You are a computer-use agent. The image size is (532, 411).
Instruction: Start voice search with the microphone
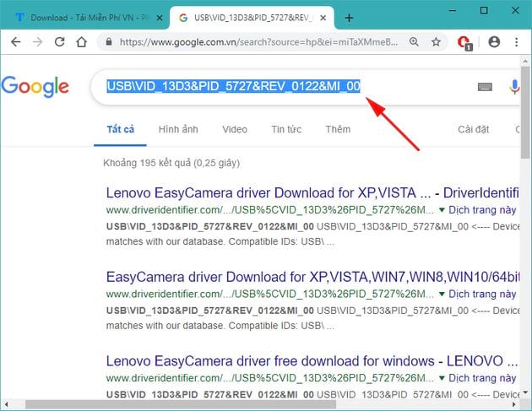pos(514,87)
